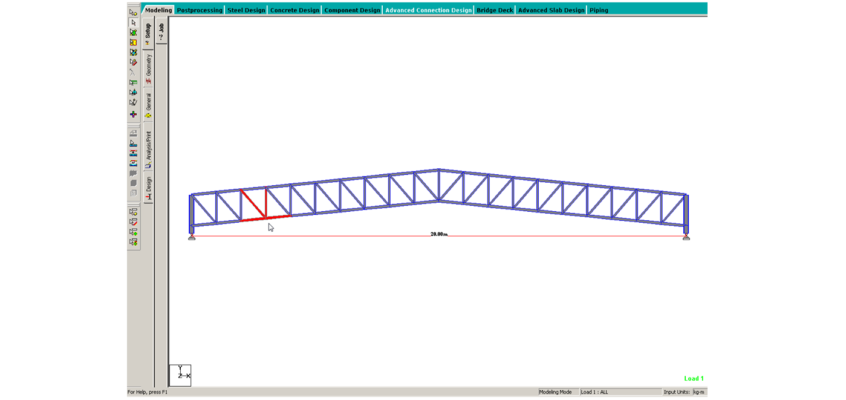846x400 pixels.
Task: Select the cyan support edit cursor
Action: [133, 92]
